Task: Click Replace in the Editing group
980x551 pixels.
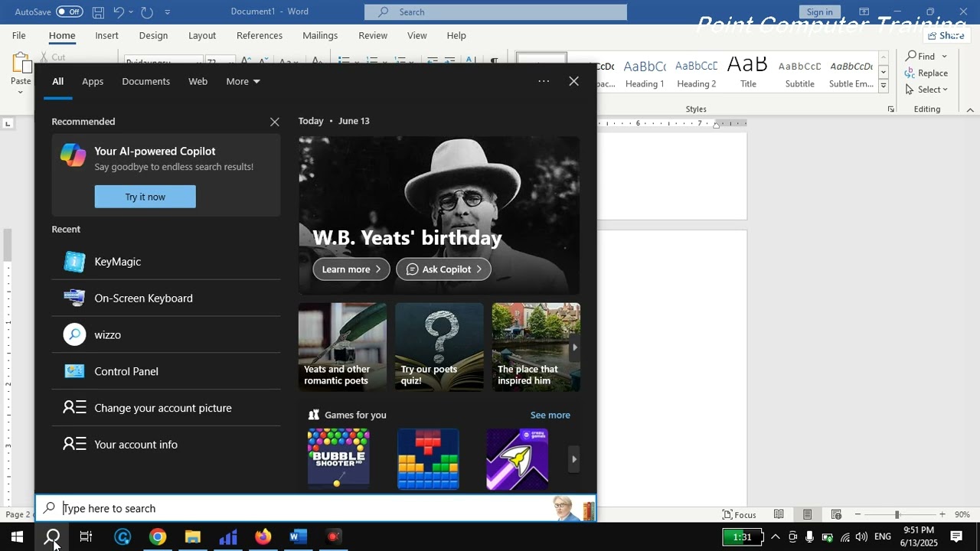Action: (926, 73)
